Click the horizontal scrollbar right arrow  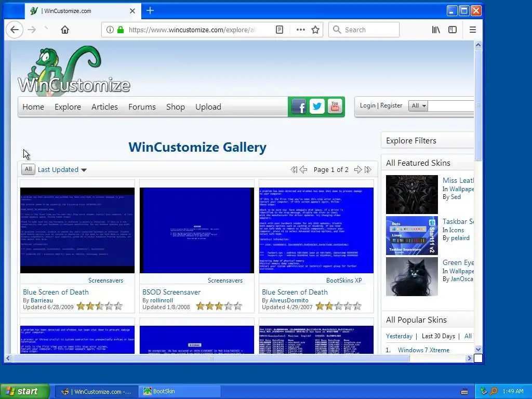point(469,358)
